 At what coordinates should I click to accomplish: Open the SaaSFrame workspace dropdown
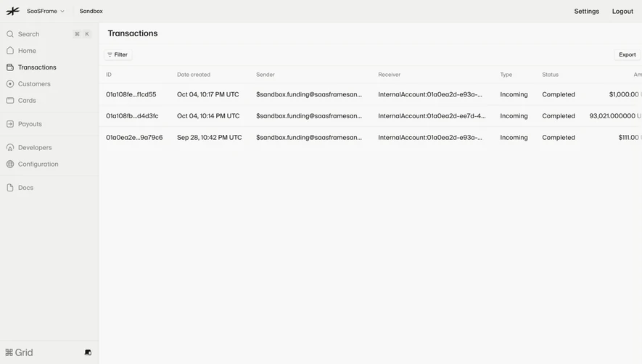[46, 11]
